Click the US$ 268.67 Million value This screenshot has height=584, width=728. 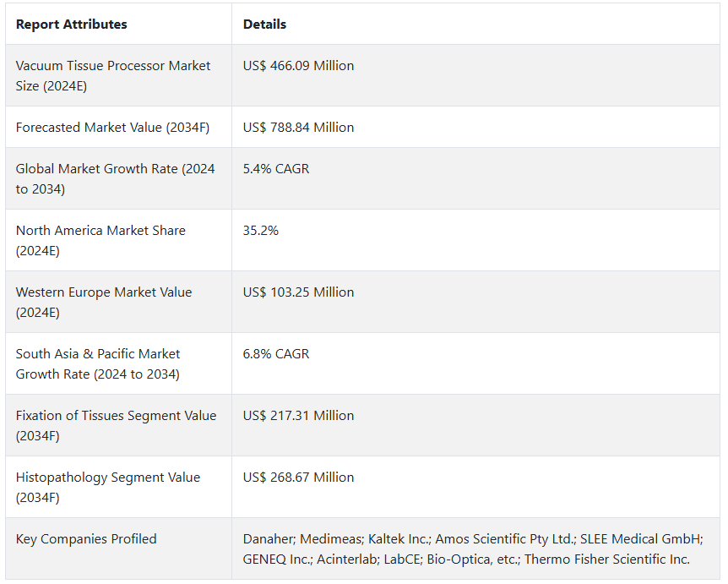click(x=298, y=478)
